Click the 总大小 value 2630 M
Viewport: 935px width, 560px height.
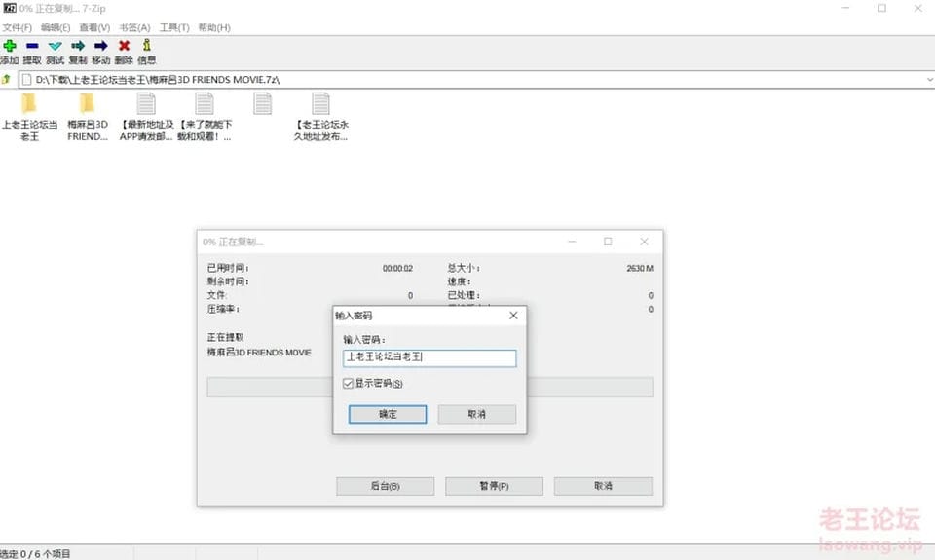(640, 269)
